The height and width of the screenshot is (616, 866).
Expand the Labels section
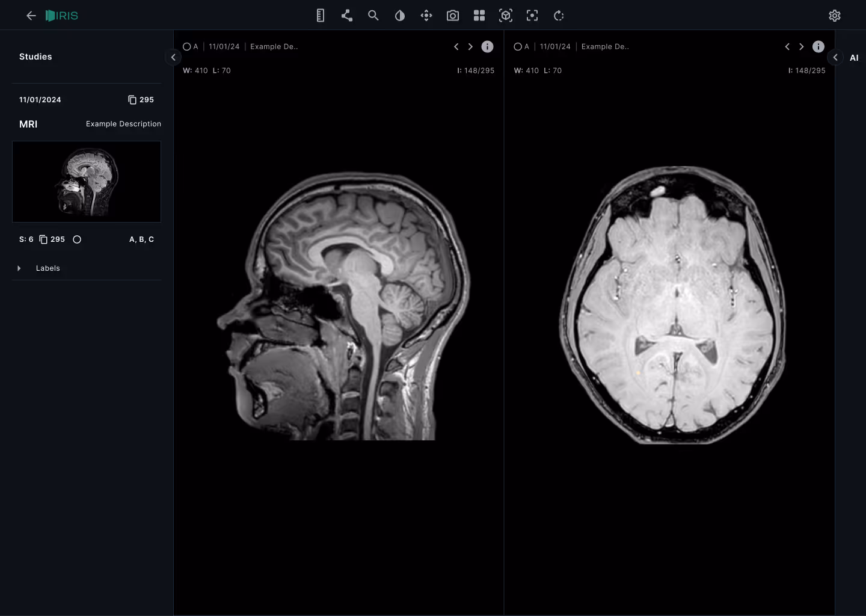point(19,268)
